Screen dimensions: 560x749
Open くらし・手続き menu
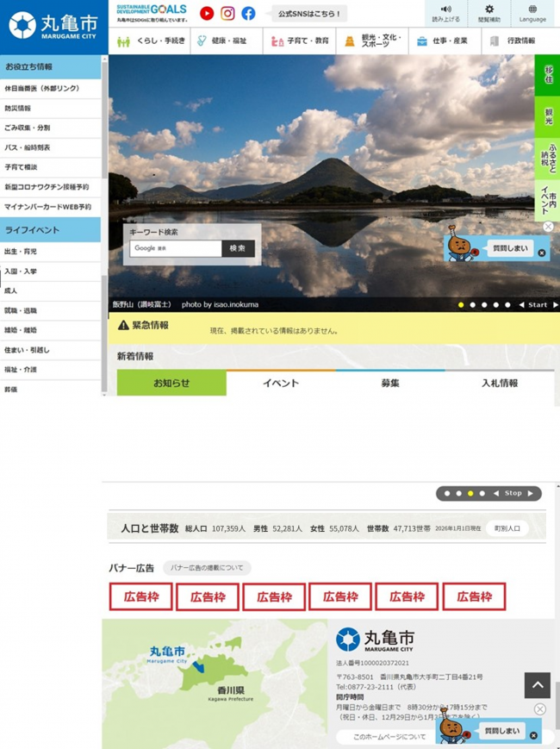pyautogui.click(x=150, y=41)
